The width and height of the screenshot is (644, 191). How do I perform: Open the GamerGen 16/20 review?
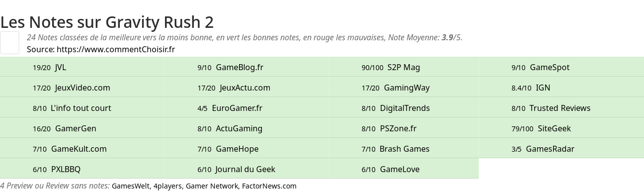coord(82,128)
